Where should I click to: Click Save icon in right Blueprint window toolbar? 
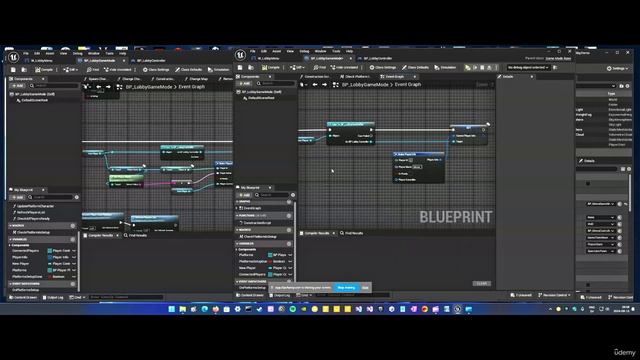pyautogui.click(x=240, y=67)
